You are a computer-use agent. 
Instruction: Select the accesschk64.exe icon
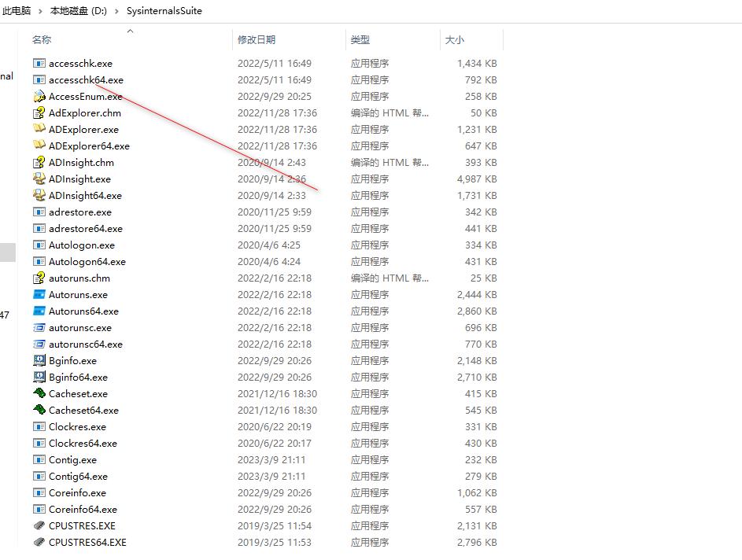coord(39,79)
